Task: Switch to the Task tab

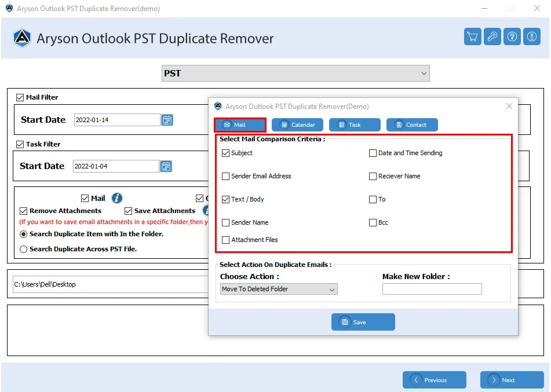Action: point(355,124)
